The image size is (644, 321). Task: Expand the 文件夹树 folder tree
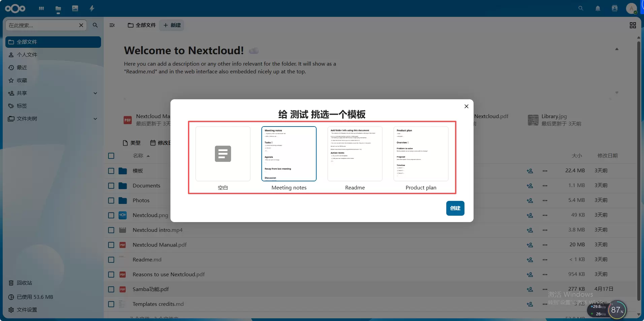coord(95,119)
